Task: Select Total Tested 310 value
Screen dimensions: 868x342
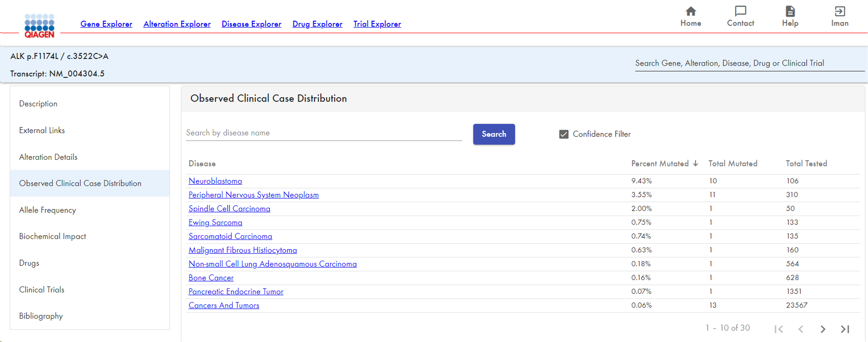Action: point(792,195)
